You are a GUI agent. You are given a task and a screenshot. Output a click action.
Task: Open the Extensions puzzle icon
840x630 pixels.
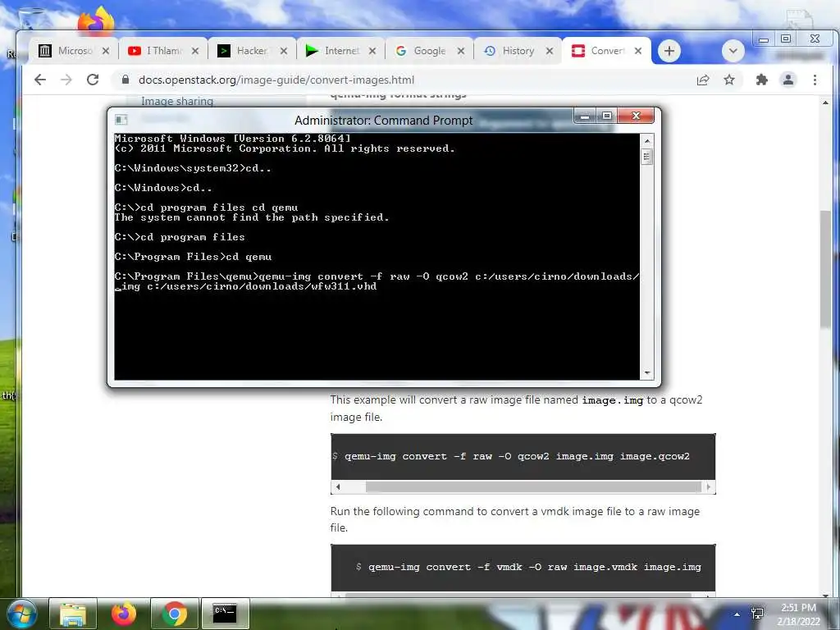coord(761,80)
